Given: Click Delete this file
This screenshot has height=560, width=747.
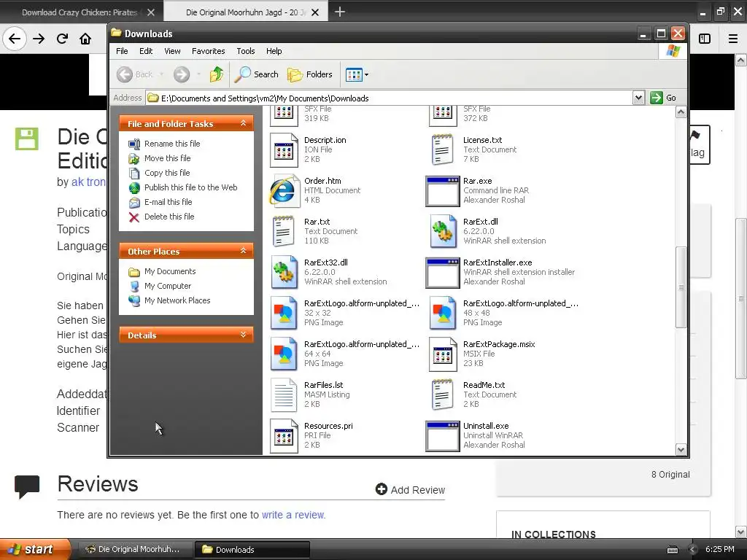Looking at the screenshot, I should pyautogui.click(x=169, y=217).
